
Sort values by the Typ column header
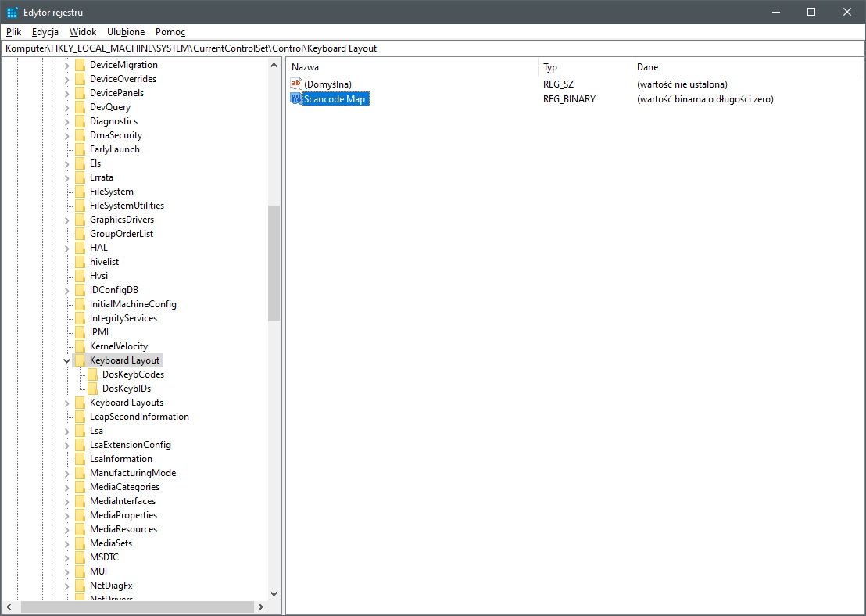pyautogui.click(x=585, y=67)
